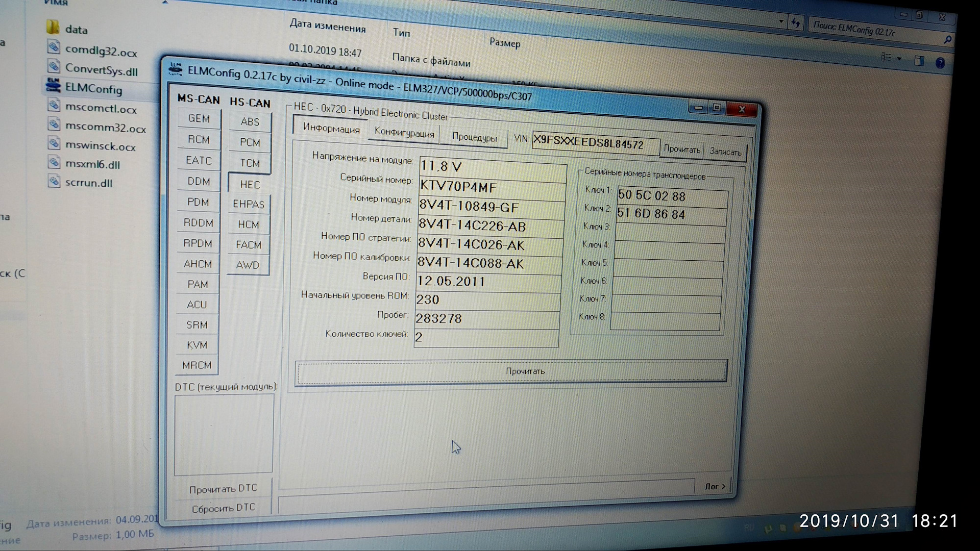Click the Ключ 2 transponder field
The height and width of the screenshot is (551, 980).
click(x=671, y=214)
